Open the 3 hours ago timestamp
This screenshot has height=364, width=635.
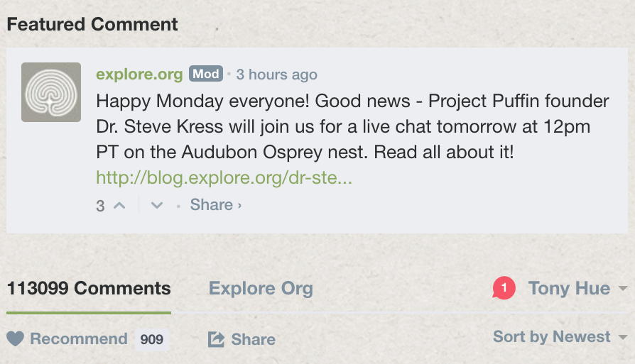(276, 74)
